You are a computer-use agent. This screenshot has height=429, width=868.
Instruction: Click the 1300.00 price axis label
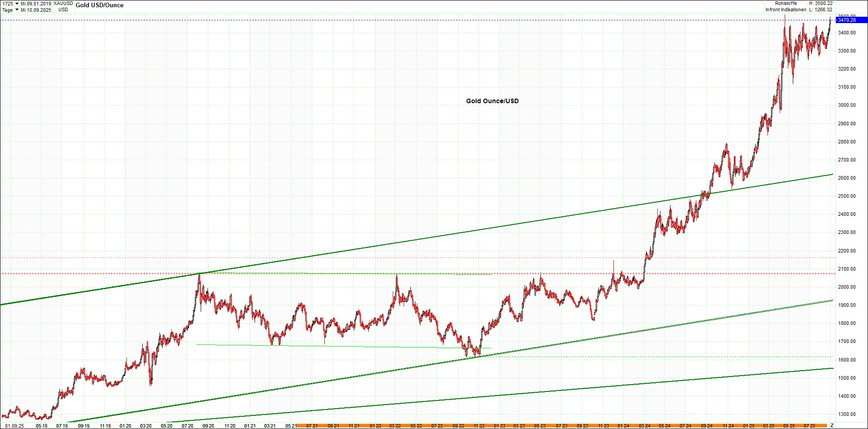[x=847, y=414]
